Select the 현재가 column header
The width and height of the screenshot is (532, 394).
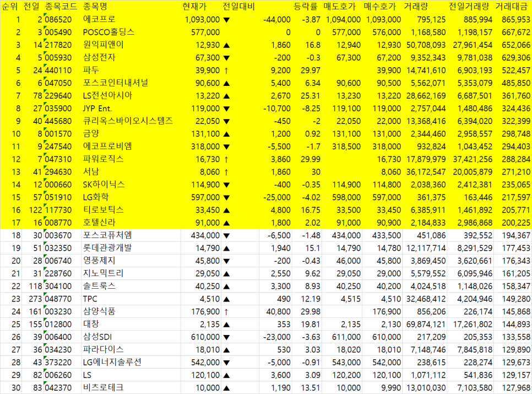[x=194, y=7]
